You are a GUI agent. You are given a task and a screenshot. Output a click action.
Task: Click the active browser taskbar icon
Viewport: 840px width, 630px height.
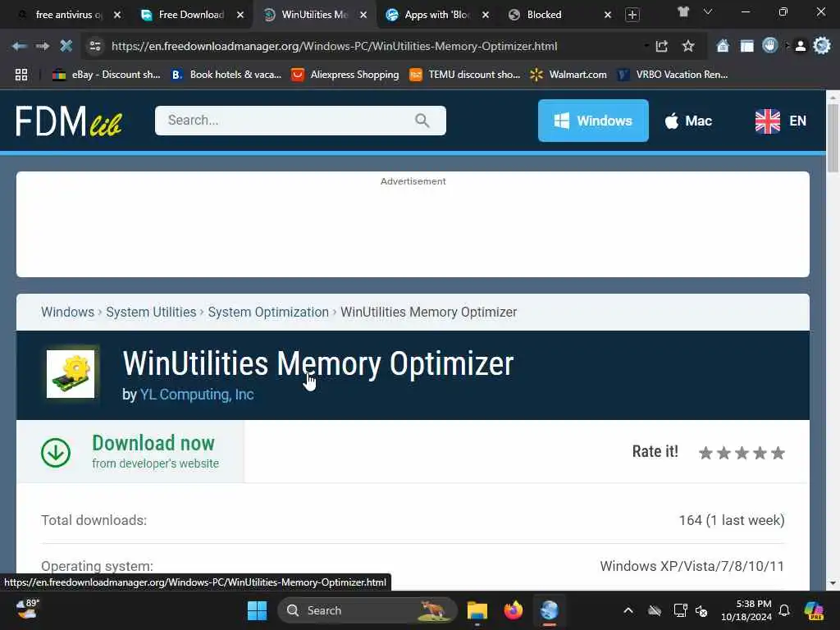pyautogui.click(x=549, y=610)
